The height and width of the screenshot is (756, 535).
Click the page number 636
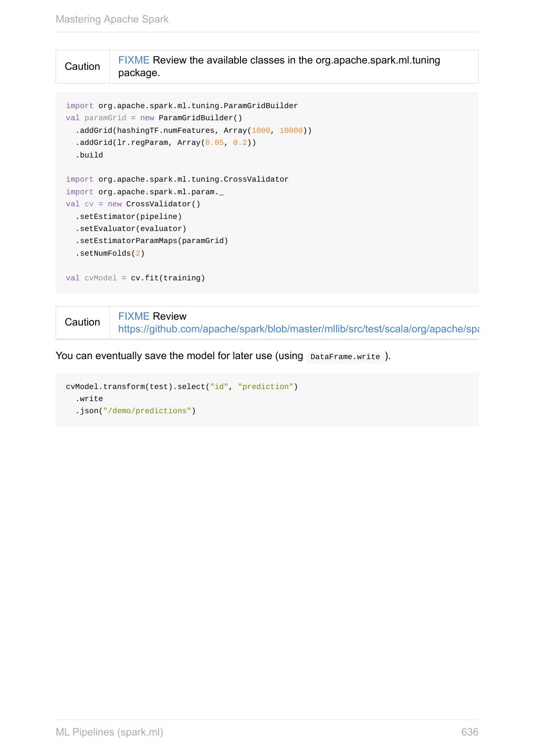click(469, 732)
